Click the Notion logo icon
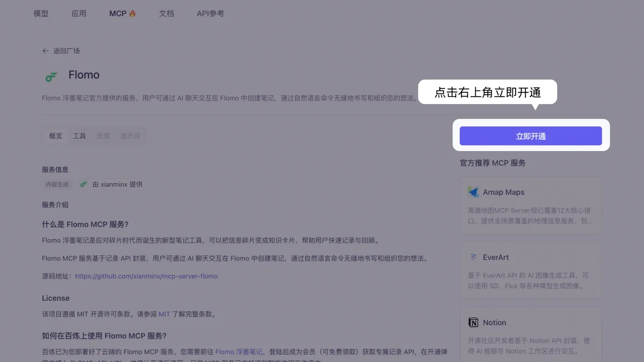 tap(473, 322)
